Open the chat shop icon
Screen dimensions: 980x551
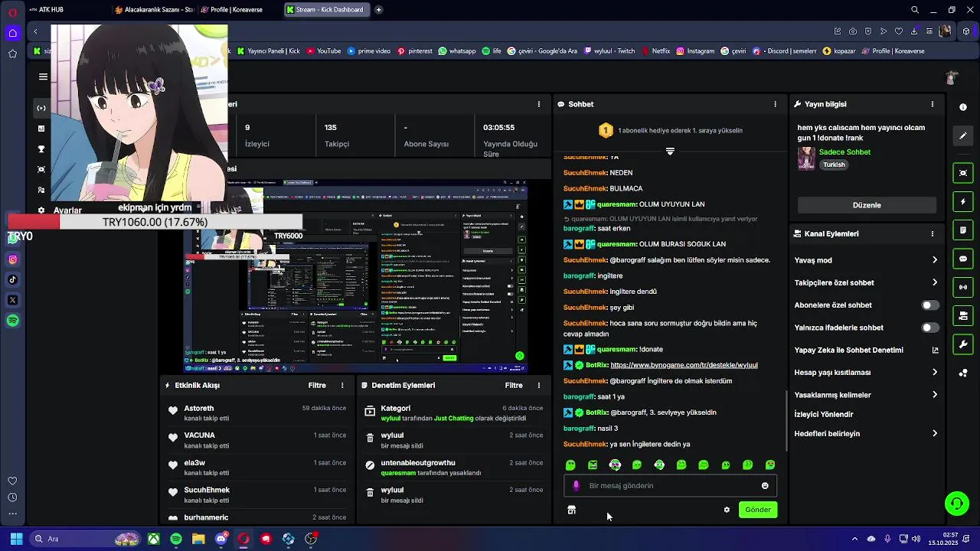571,510
